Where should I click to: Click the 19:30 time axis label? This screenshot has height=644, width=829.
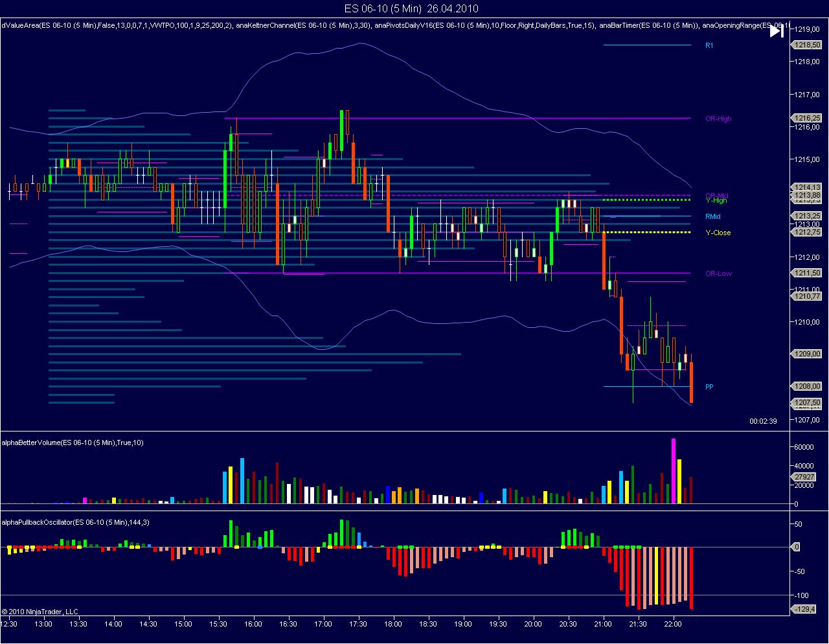498,625
